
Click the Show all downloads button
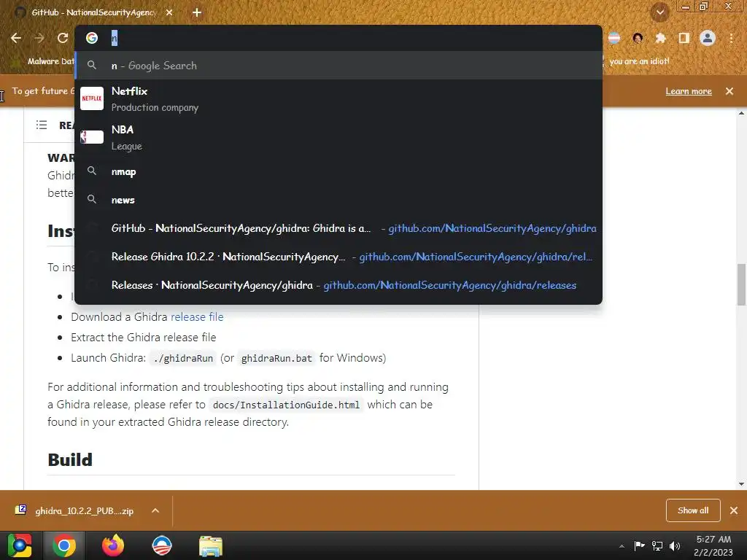(x=693, y=510)
